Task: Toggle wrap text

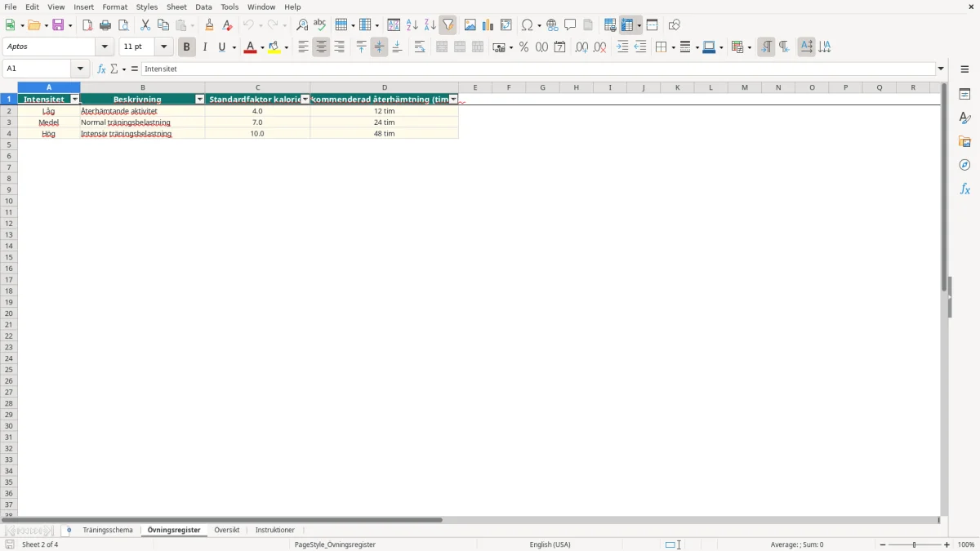Action: click(x=420, y=47)
